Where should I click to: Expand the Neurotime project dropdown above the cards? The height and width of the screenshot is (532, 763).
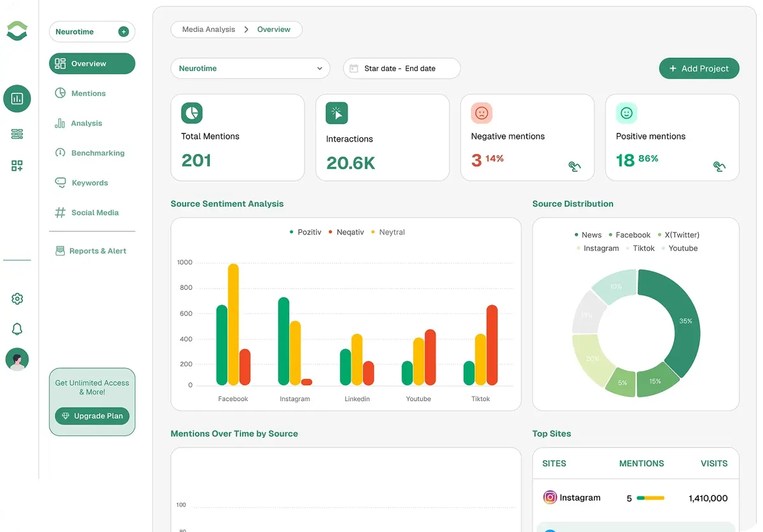click(x=250, y=69)
